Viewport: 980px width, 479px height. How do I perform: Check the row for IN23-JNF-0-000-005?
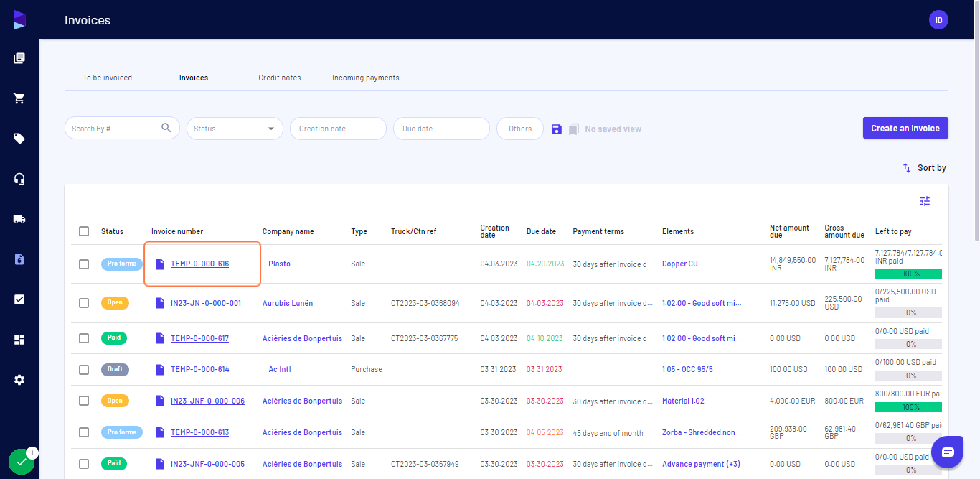[84, 464]
